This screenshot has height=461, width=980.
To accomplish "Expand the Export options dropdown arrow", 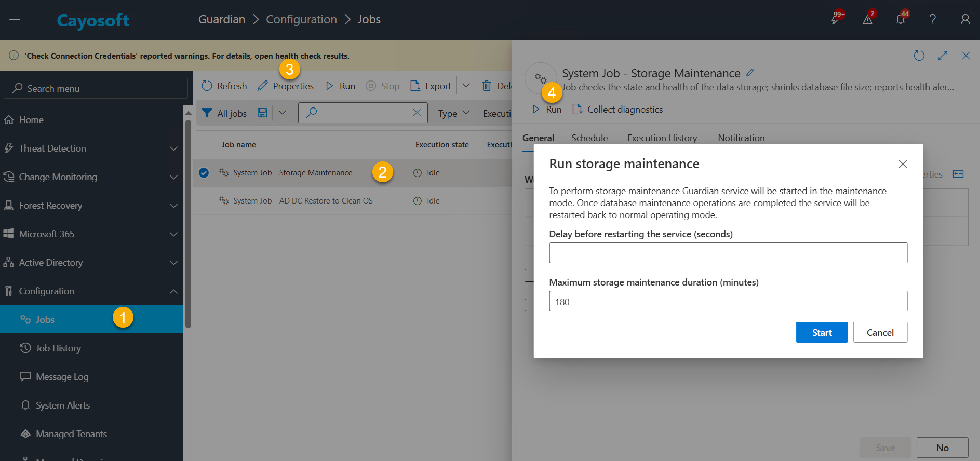I will (466, 86).
